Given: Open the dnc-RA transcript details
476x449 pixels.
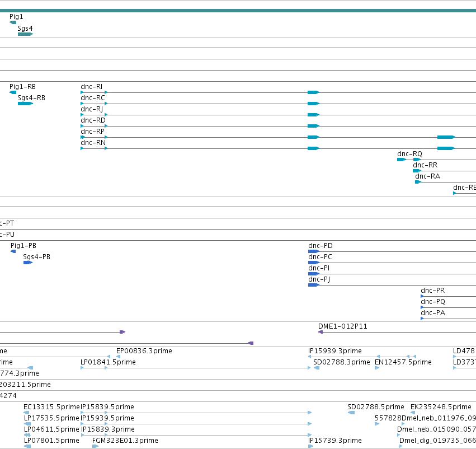Looking at the screenshot, I should point(446,182).
